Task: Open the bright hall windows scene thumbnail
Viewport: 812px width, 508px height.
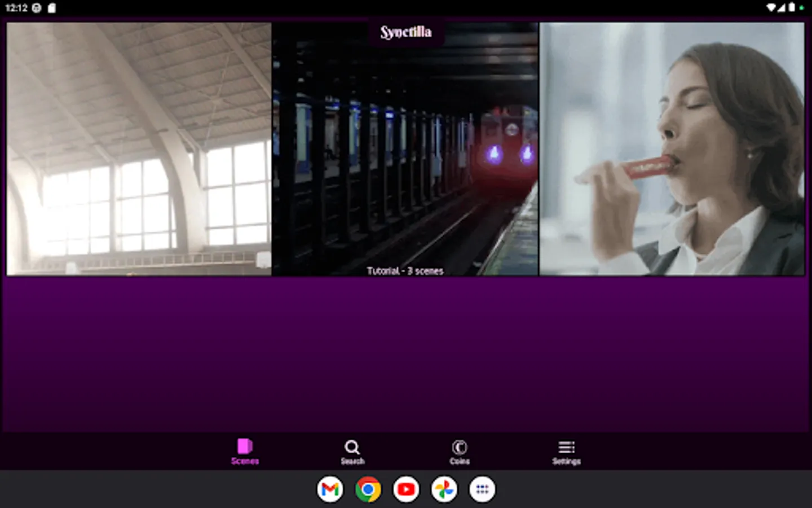Action: point(139,149)
